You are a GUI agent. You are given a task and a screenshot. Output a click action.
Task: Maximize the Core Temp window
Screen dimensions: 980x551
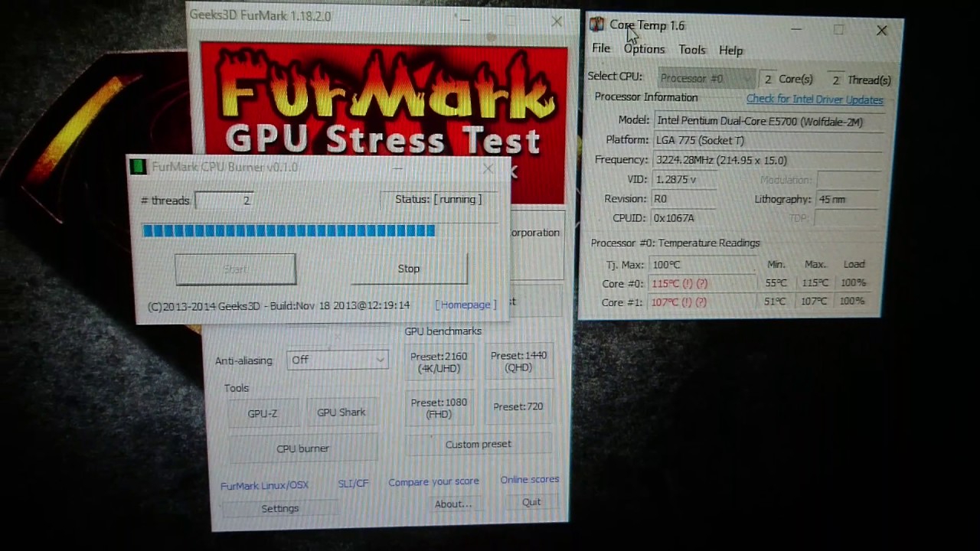[839, 30]
